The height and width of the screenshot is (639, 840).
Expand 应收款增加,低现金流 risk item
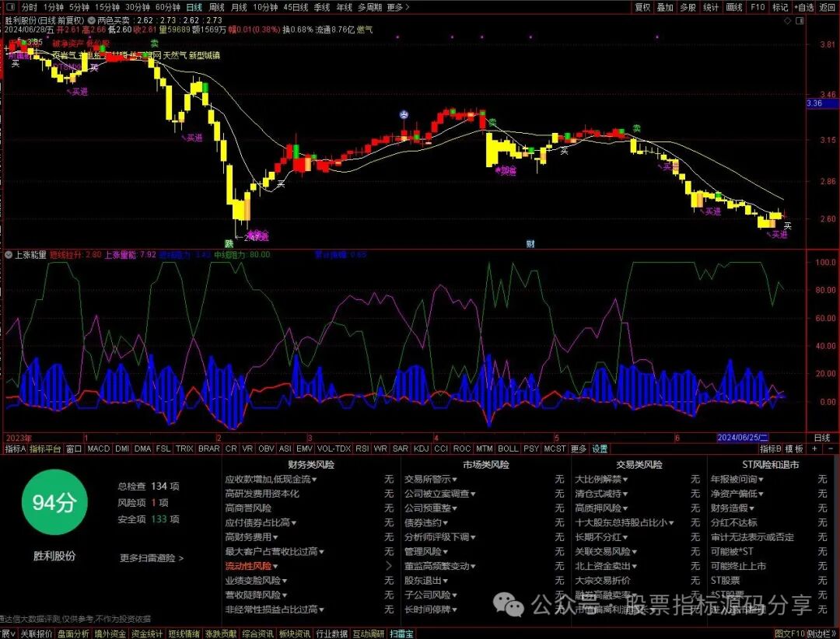[x=271, y=480]
